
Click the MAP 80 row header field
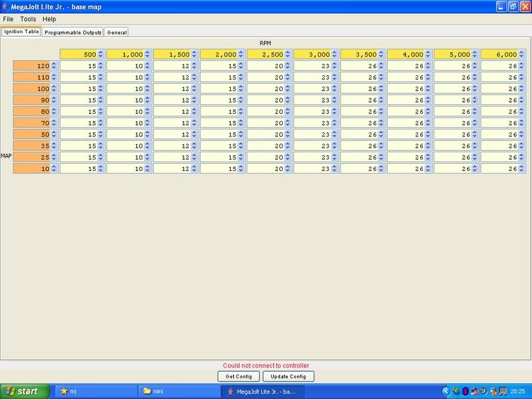[31, 112]
